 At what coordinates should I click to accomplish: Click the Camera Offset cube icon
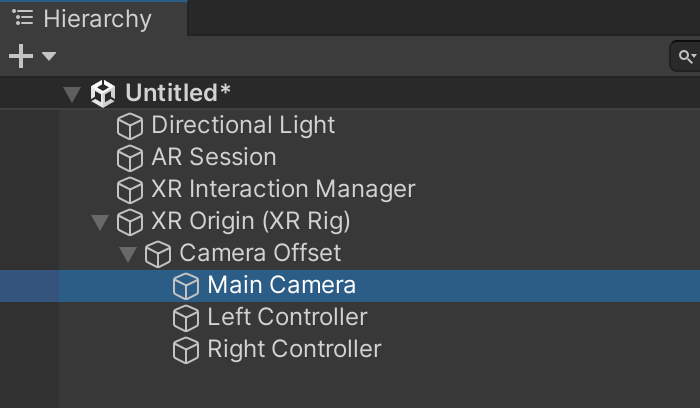[158, 254]
